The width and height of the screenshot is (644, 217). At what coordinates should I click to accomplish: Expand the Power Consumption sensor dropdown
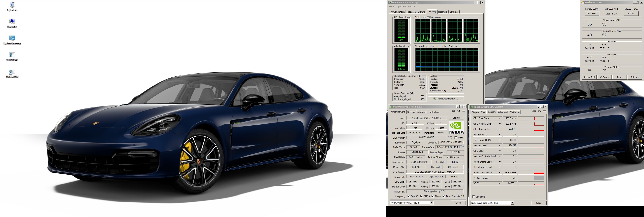[500, 173]
